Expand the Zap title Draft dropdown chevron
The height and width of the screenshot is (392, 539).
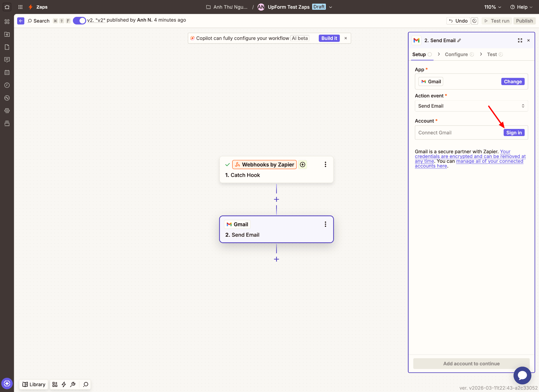click(x=330, y=7)
